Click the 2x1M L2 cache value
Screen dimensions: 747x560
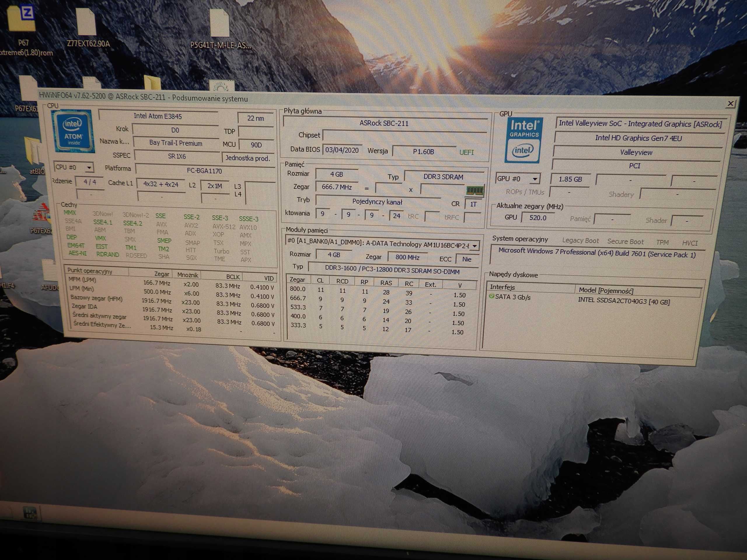click(214, 186)
